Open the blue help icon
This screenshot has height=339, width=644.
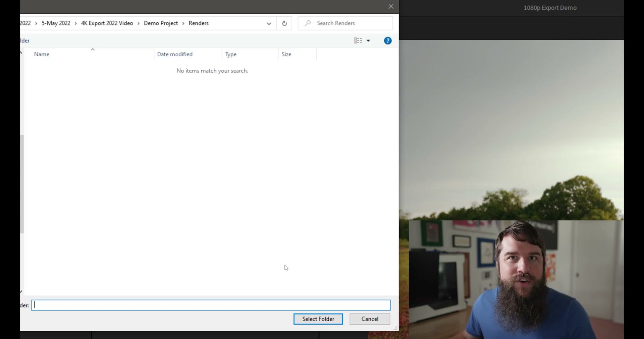(x=388, y=41)
